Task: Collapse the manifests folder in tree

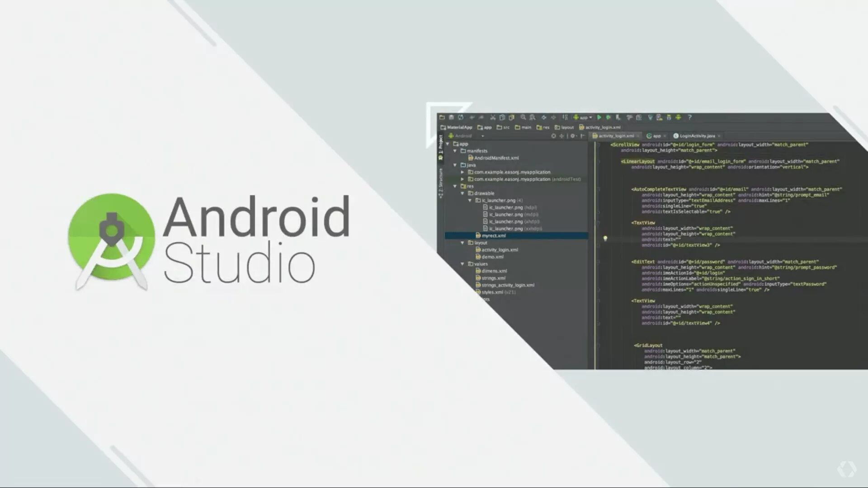Action: (455, 151)
